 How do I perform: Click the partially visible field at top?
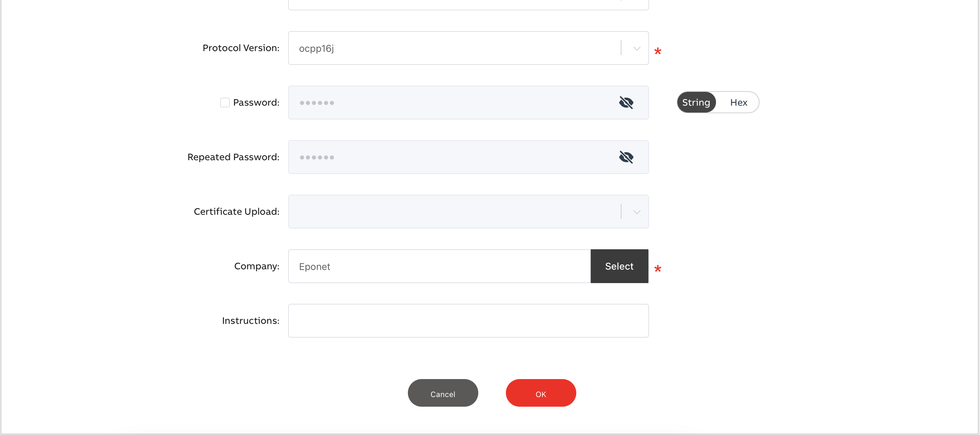click(x=468, y=4)
